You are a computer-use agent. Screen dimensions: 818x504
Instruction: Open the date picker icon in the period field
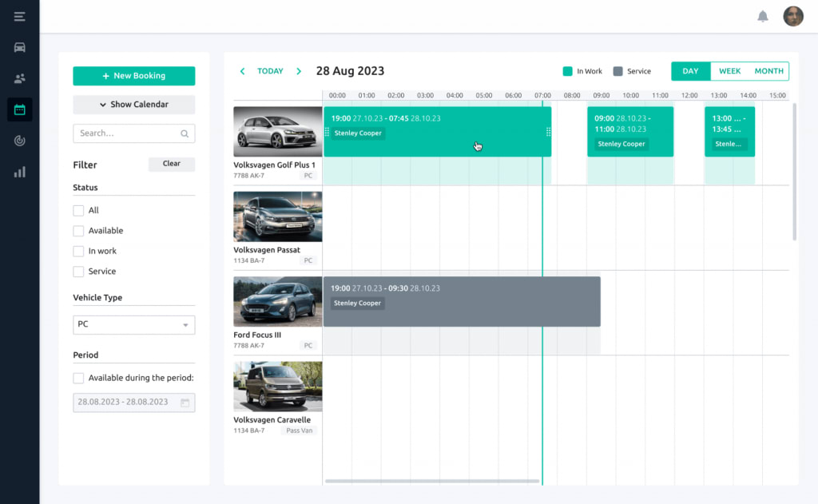click(x=185, y=403)
